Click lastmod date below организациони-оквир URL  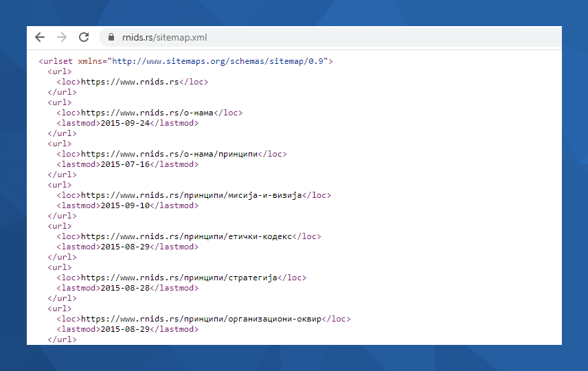124,329
